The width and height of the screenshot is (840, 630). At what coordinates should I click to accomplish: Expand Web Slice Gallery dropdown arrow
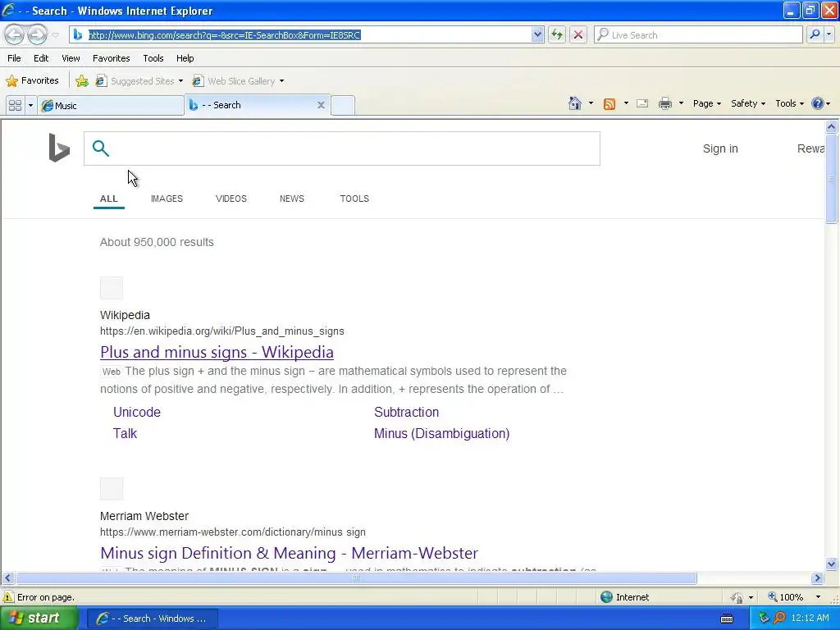[x=282, y=81]
